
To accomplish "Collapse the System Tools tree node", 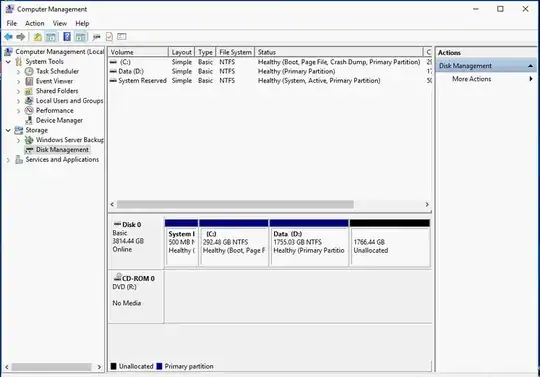I will click(8, 62).
